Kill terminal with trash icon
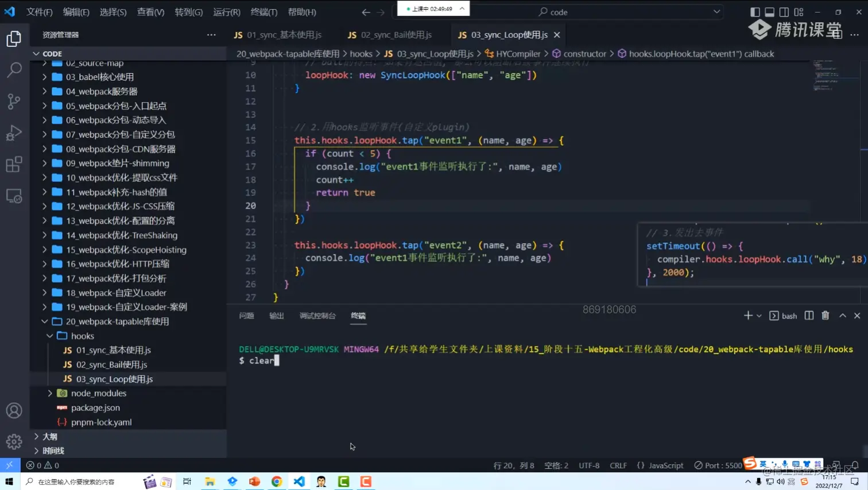Viewport: 868px width, 490px height. click(x=826, y=316)
